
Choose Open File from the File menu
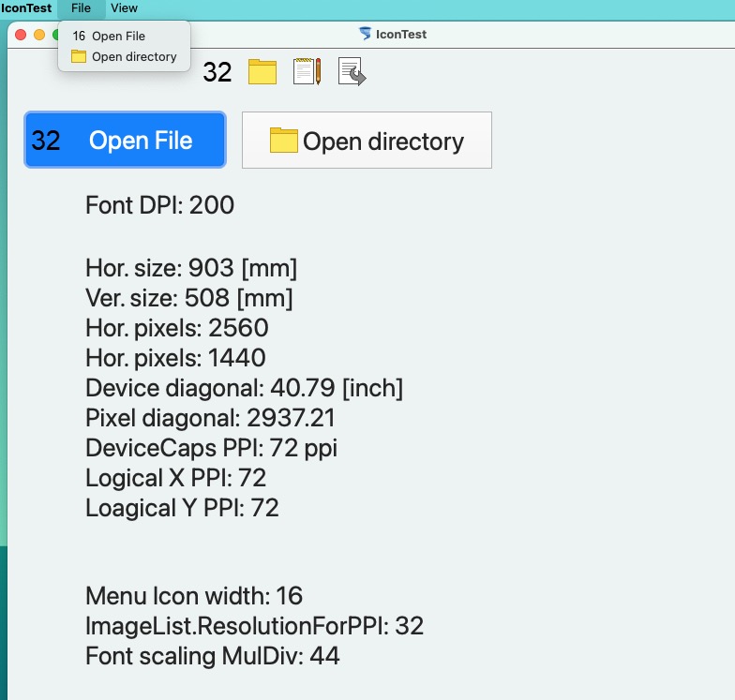click(x=124, y=36)
